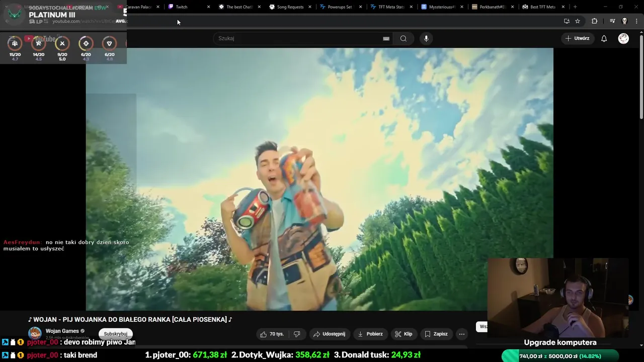The width and height of the screenshot is (644, 362).
Task: Open the browser profile avatar
Action: pyautogui.click(x=624, y=21)
